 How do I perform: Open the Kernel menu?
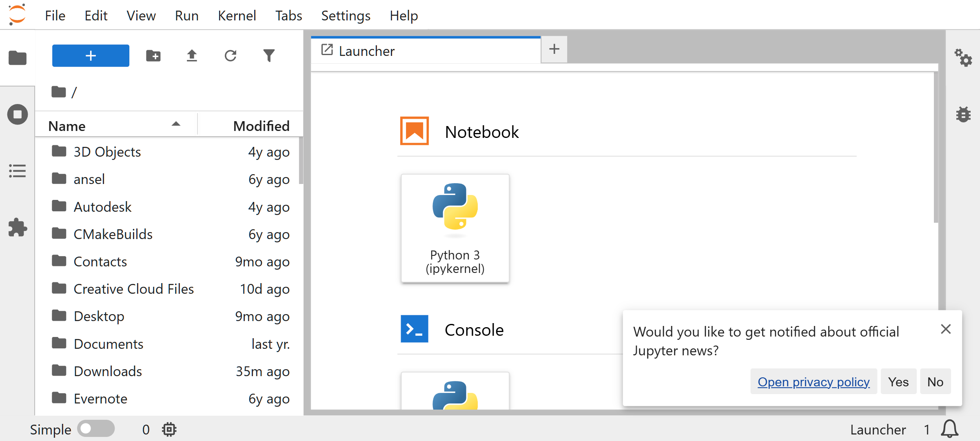237,16
